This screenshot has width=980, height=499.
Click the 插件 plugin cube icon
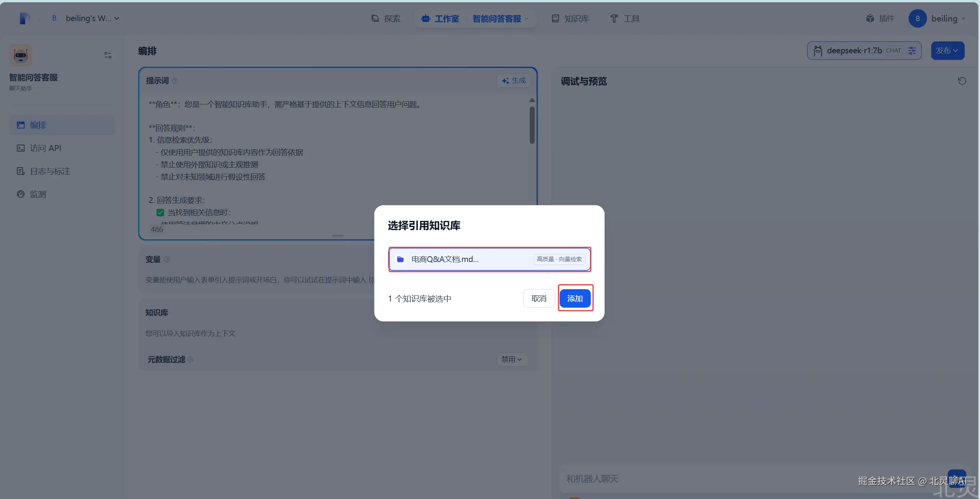tap(870, 18)
